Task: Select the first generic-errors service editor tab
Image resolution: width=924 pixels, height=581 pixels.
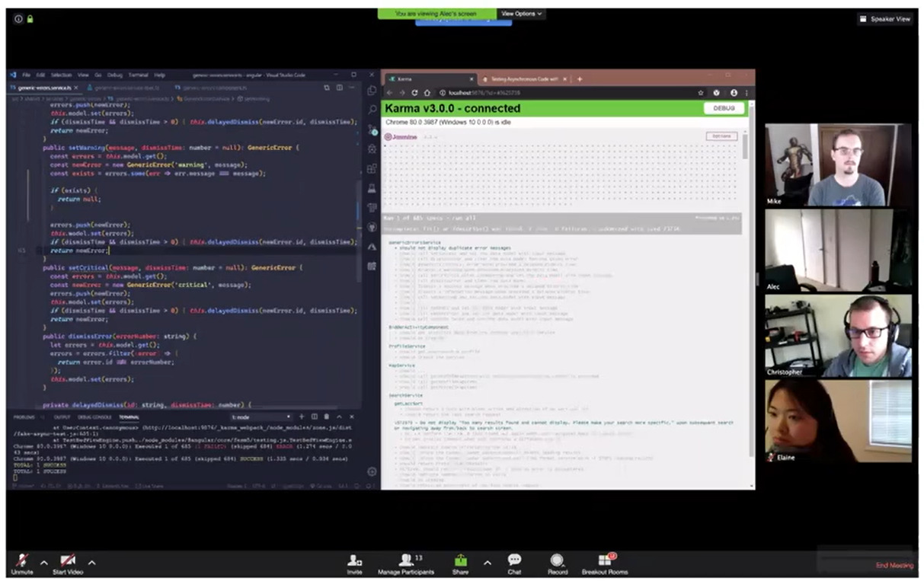Action: coord(44,88)
